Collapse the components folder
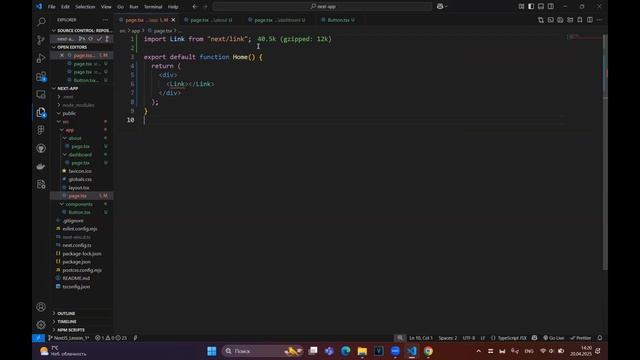The height and width of the screenshot is (360, 640). tap(78, 204)
